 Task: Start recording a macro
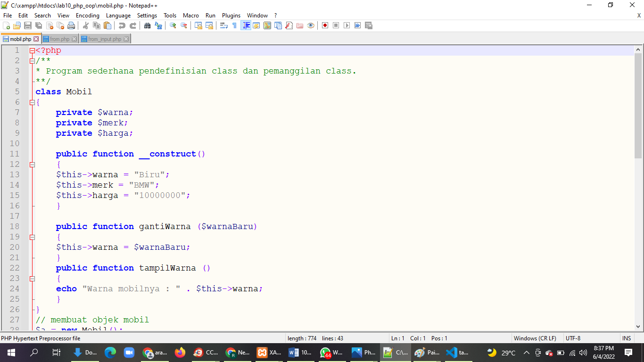tap(324, 25)
